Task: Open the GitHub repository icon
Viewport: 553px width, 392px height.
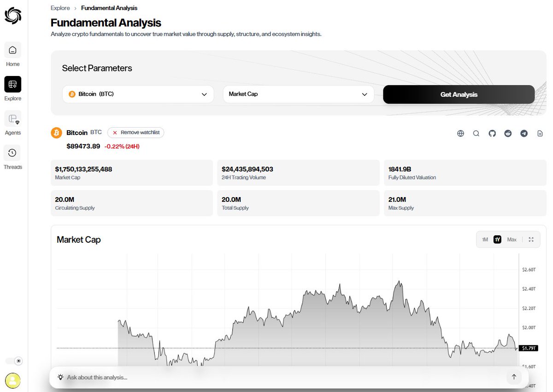Action: coord(492,134)
